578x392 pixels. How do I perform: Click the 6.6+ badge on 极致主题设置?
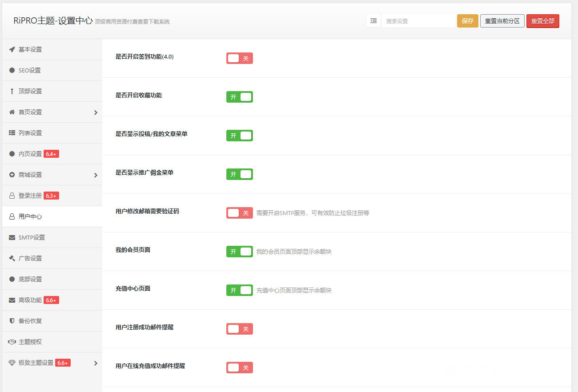(63, 363)
